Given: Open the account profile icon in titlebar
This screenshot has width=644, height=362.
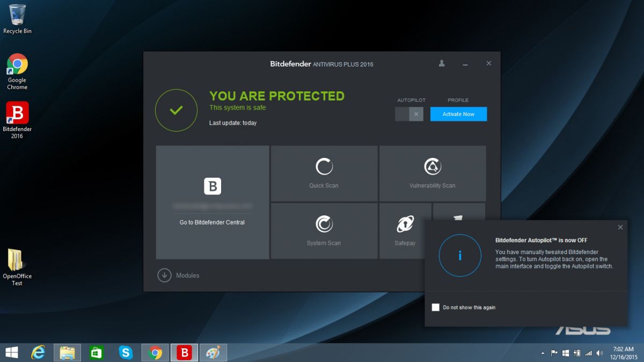Looking at the screenshot, I should click(x=441, y=63).
